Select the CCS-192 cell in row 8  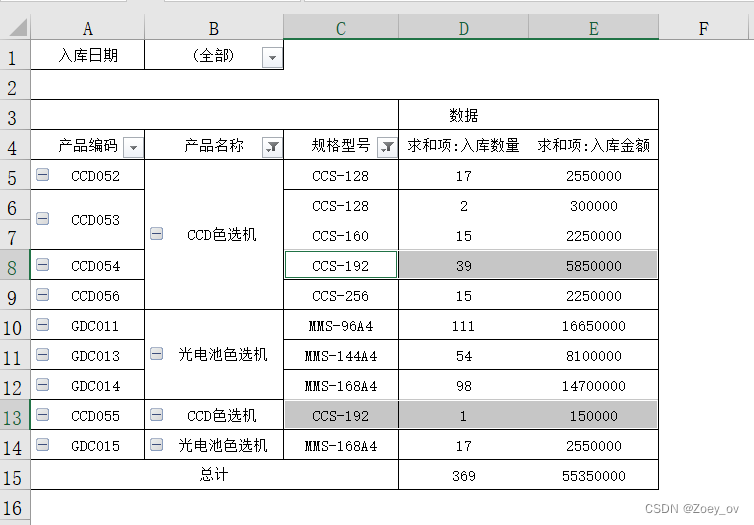click(340, 265)
